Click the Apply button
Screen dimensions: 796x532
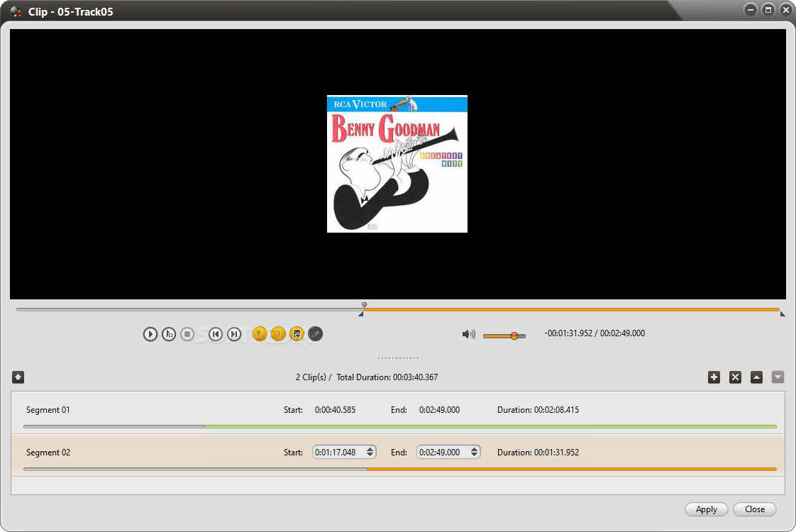[706, 509]
